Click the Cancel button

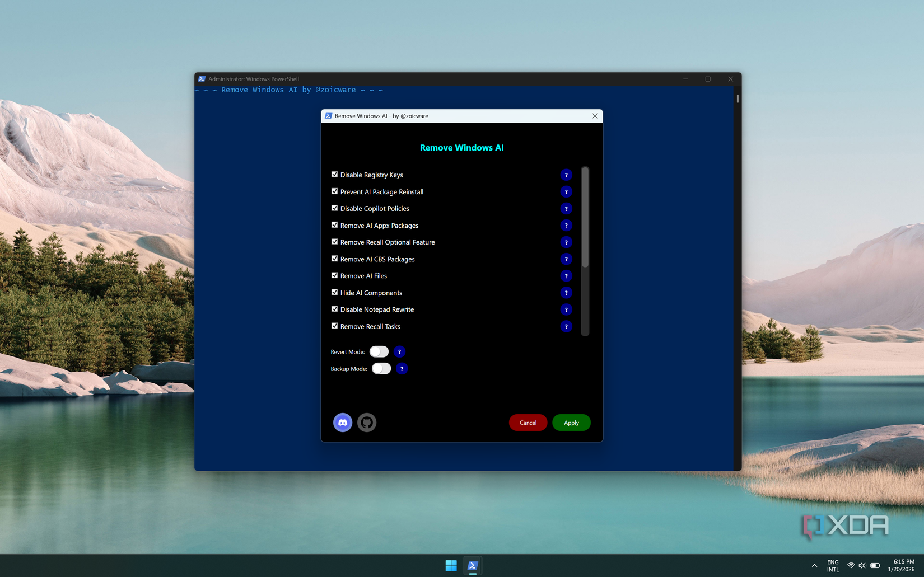pyautogui.click(x=528, y=423)
